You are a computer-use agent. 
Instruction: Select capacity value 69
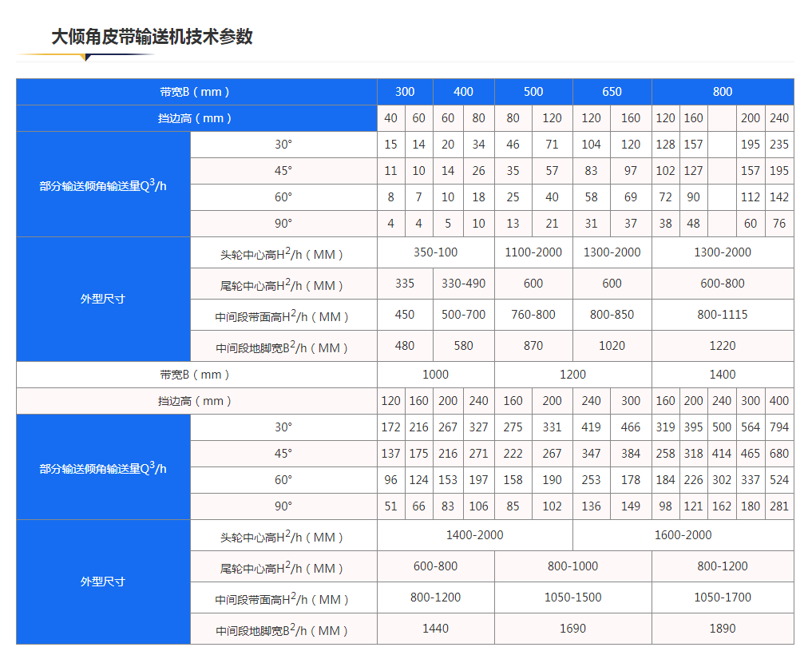(631, 197)
